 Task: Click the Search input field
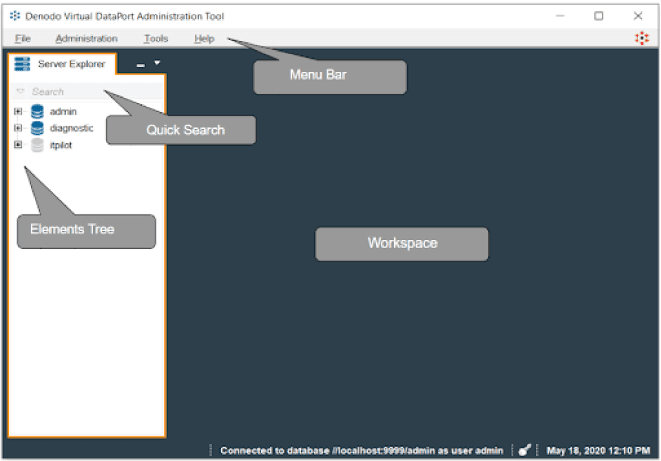pyautogui.click(x=87, y=91)
